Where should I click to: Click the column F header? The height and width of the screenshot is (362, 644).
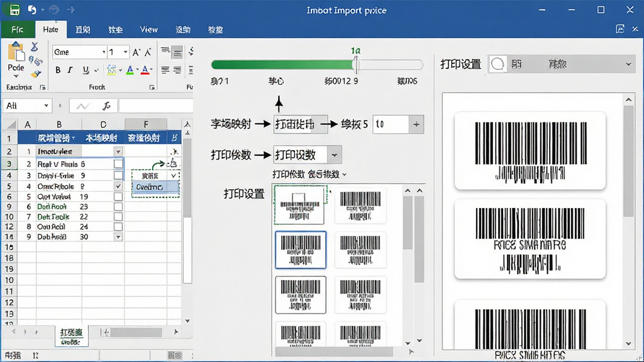[x=146, y=124]
